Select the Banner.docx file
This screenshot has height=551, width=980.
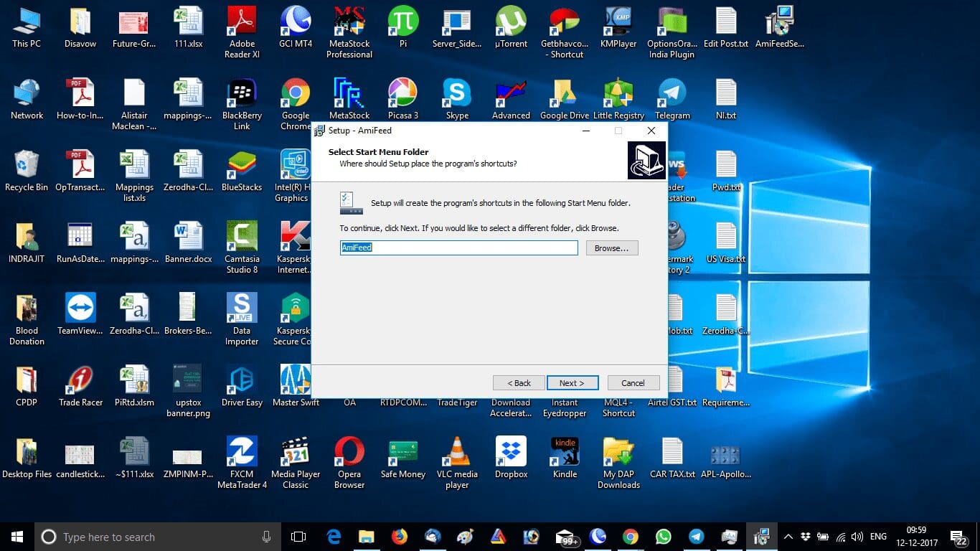tap(188, 242)
